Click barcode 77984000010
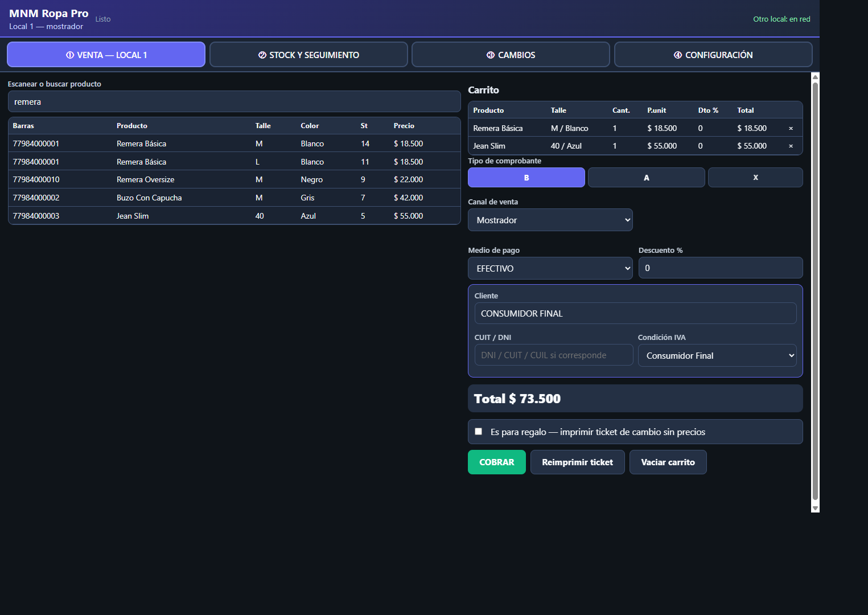Viewport: 868px width, 615px height. click(x=36, y=179)
